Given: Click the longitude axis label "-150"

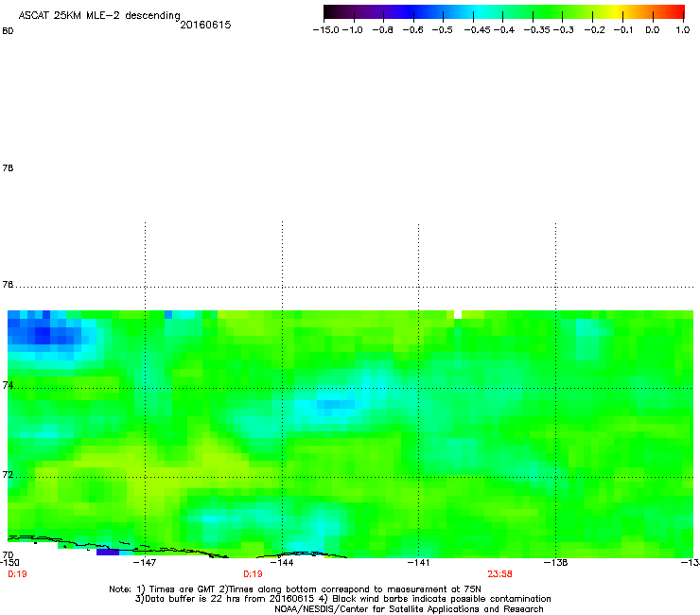Looking at the screenshot, I should click(9, 563).
